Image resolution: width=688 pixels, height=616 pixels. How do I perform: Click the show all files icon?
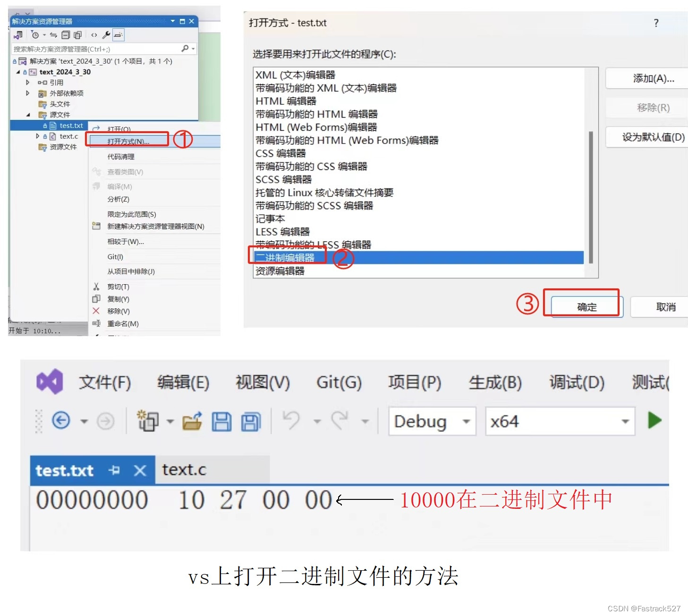tap(78, 35)
